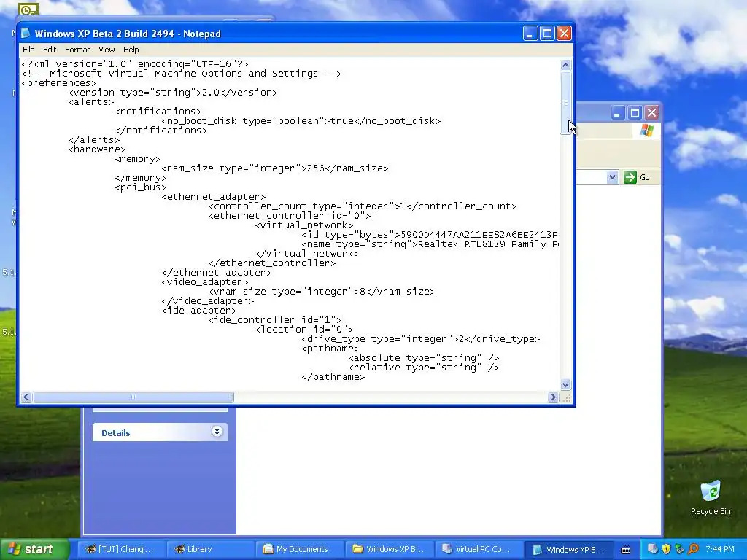Click the version 2.0 line
Image resolution: width=747 pixels, height=560 pixels.
point(172,93)
